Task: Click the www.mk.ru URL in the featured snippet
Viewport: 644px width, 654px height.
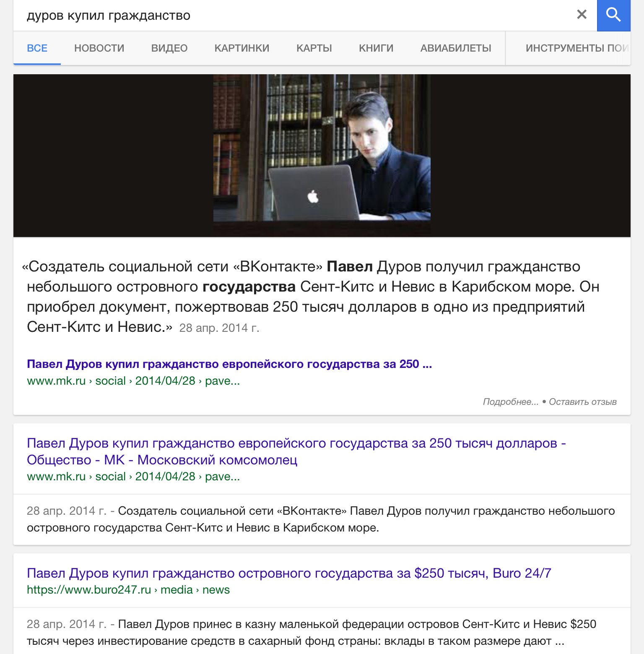Action: pyautogui.click(x=133, y=381)
